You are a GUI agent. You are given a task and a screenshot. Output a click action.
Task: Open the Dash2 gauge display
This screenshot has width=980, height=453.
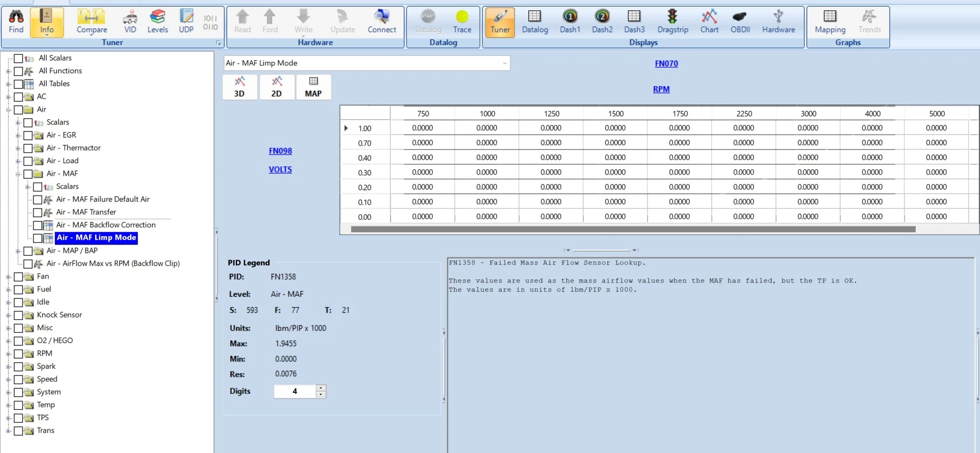tap(602, 22)
